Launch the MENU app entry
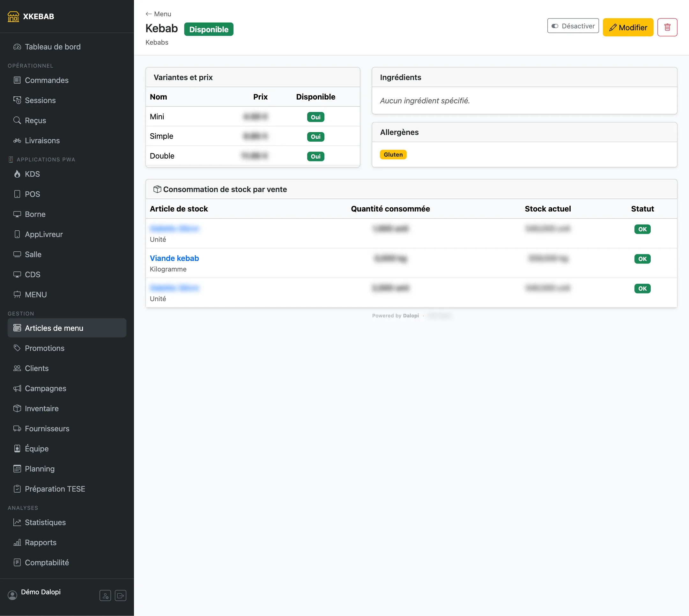This screenshot has height=616, width=689. 67,294
